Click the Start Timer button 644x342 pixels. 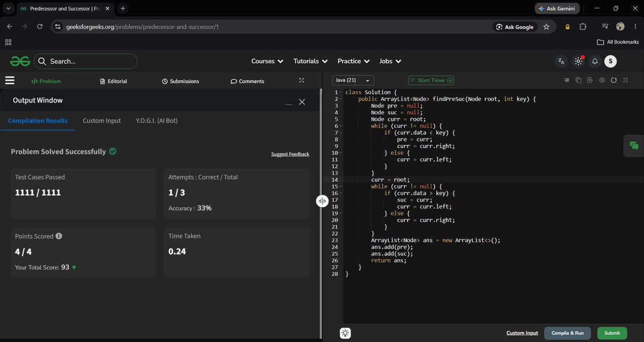pos(431,81)
